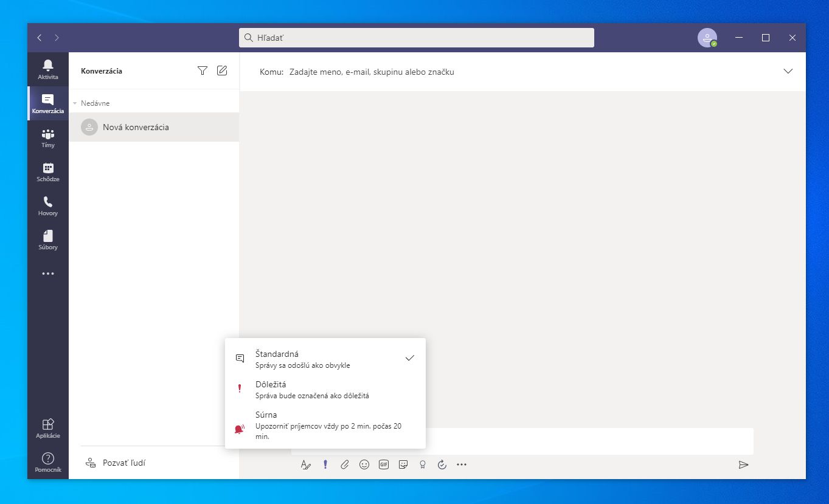Start a new chat with compose icon
The width and height of the screenshot is (829, 504).
[222, 71]
